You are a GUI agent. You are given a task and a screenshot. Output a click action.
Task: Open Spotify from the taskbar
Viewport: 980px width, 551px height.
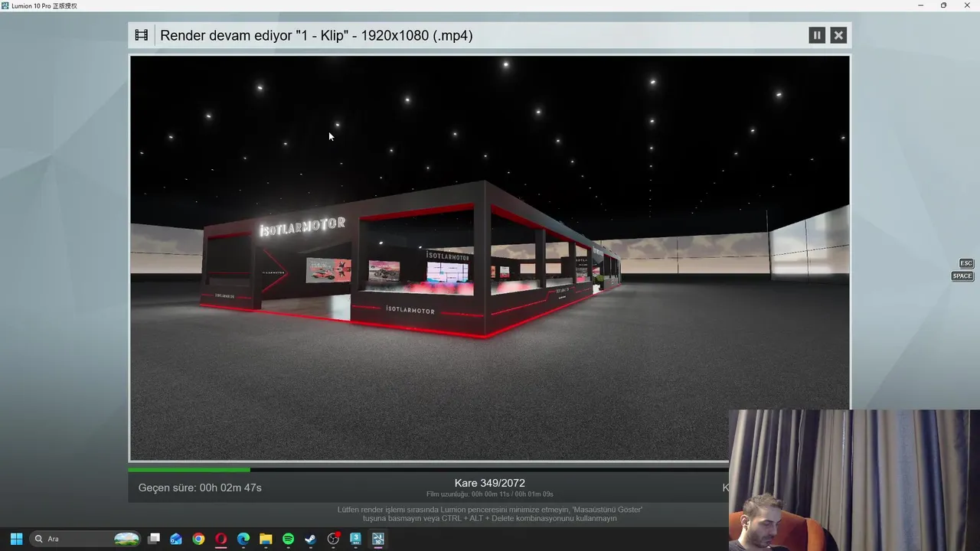288,539
